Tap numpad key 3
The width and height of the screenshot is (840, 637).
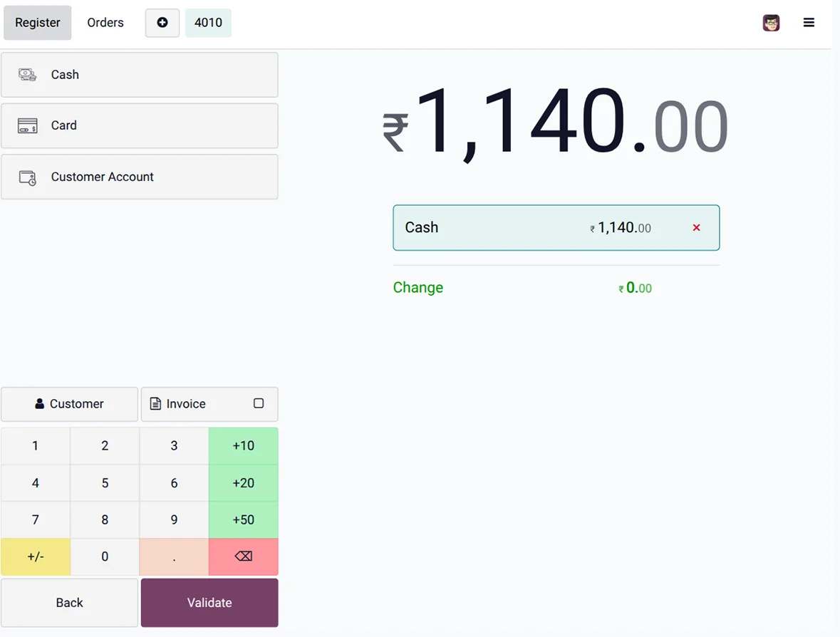click(x=174, y=446)
